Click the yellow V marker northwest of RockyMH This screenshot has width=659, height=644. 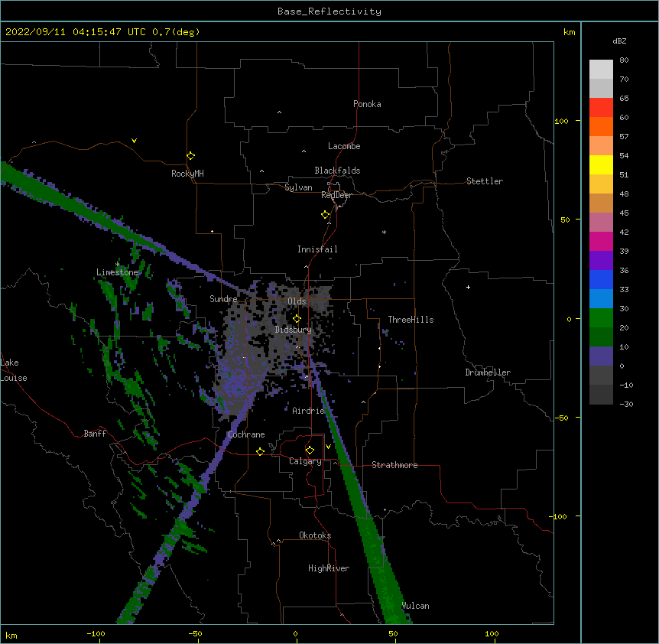134,141
